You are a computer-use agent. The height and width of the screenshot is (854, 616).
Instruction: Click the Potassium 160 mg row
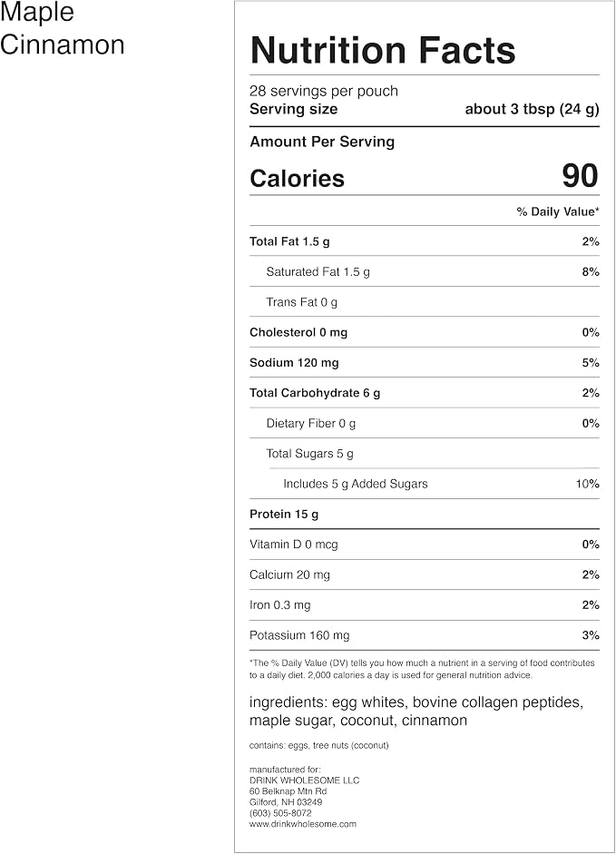coord(425,635)
